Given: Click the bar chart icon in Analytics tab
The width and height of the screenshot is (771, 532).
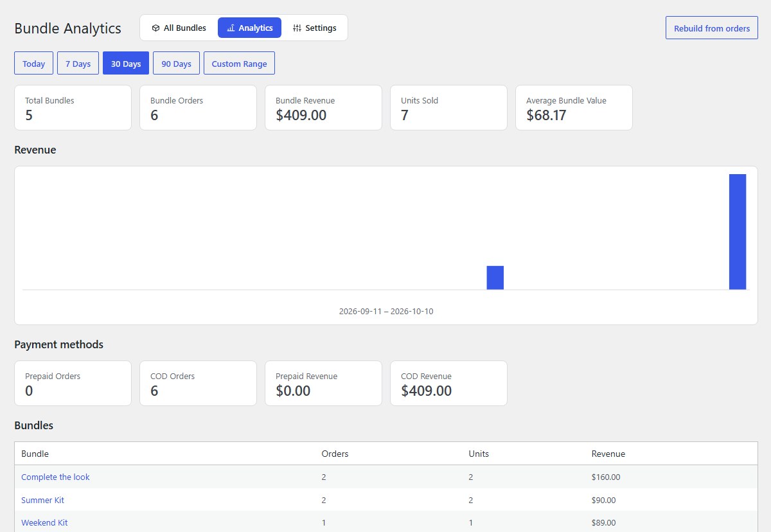Looking at the screenshot, I should pyautogui.click(x=231, y=28).
